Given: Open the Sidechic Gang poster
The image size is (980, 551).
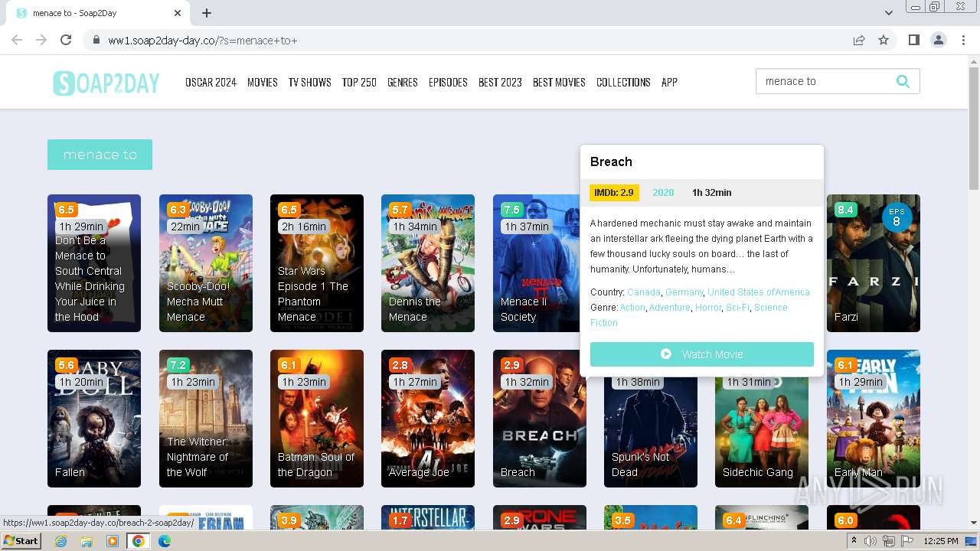Looking at the screenshot, I should [x=762, y=432].
